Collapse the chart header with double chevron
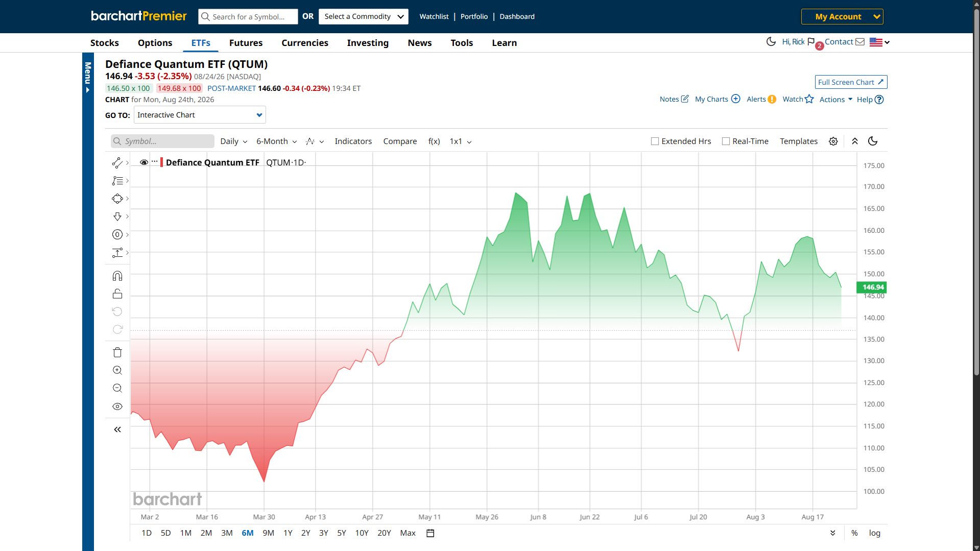This screenshot has width=980, height=551. [x=854, y=141]
